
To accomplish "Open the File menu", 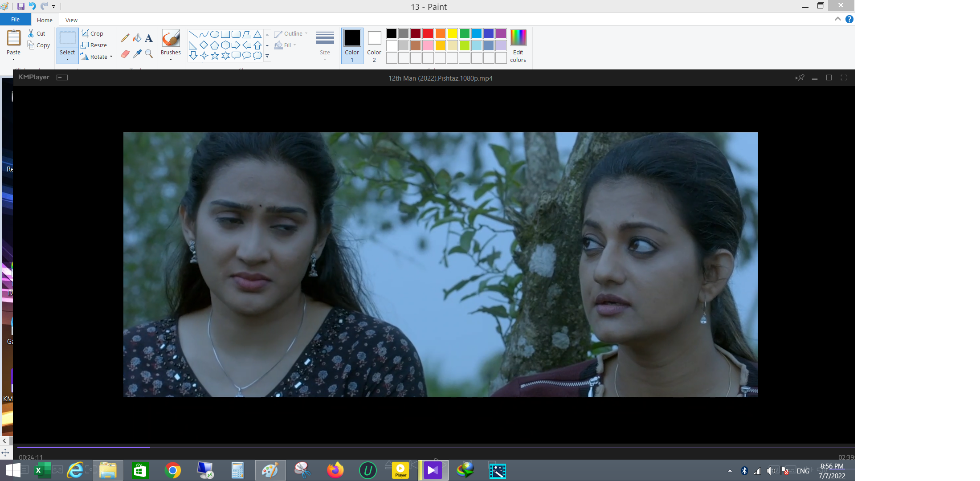I will click(15, 20).
